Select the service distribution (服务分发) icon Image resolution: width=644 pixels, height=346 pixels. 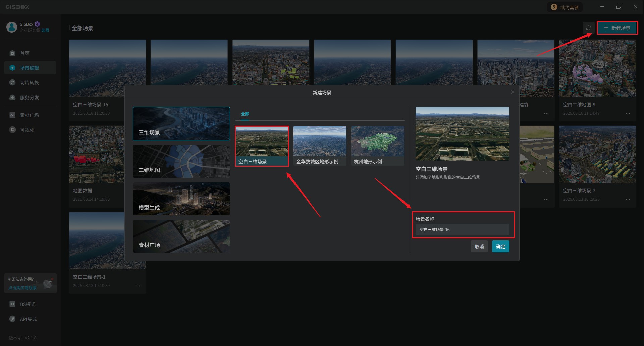click(x=12, y=98)
